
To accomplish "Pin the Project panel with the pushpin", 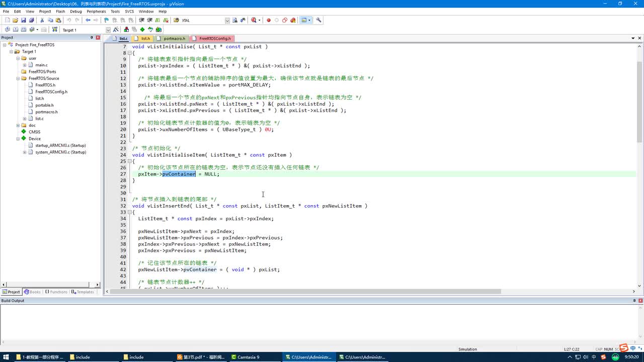I will click(x=92, y=37).
